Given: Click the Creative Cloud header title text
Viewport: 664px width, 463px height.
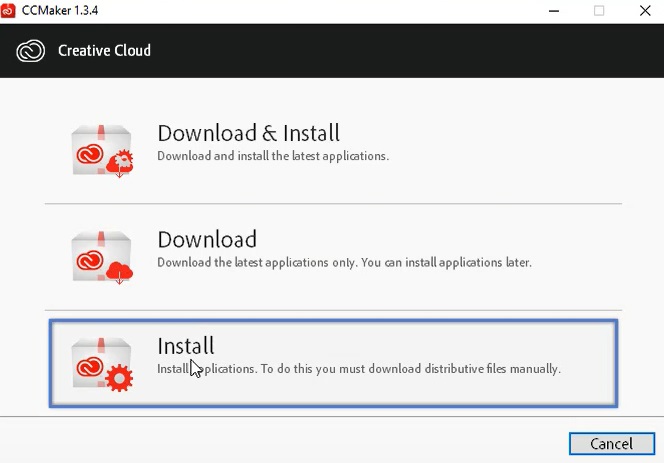Looking at the screenshot, I should tap(104, 51).
